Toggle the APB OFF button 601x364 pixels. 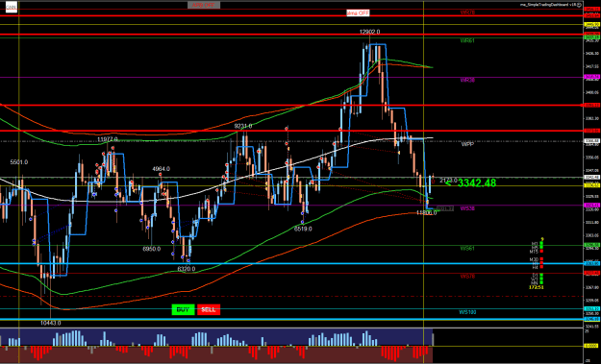[x=204, y=5]
